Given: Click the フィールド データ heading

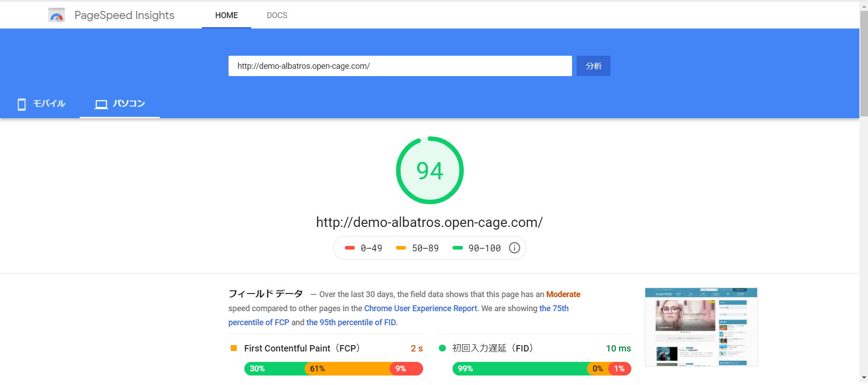Looking at the screenshot, I should pos(266,294).
